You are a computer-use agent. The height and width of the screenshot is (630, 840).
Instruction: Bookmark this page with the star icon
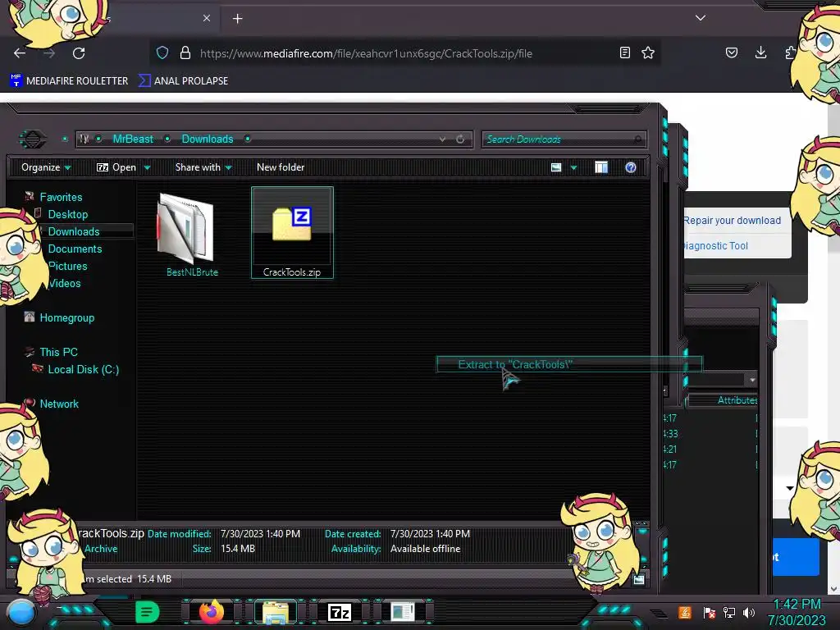coord(648,52)
